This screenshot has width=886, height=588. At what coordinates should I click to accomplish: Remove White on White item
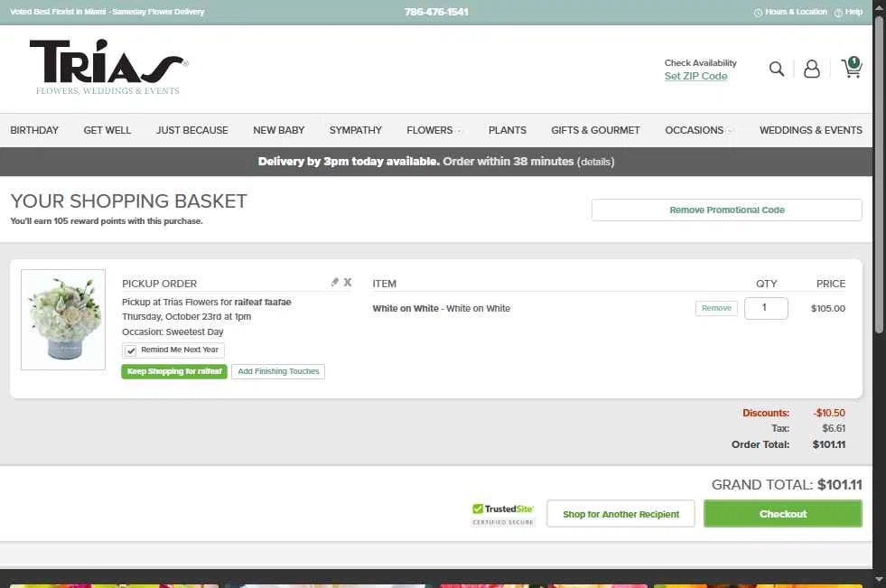(x=716, y=308)
